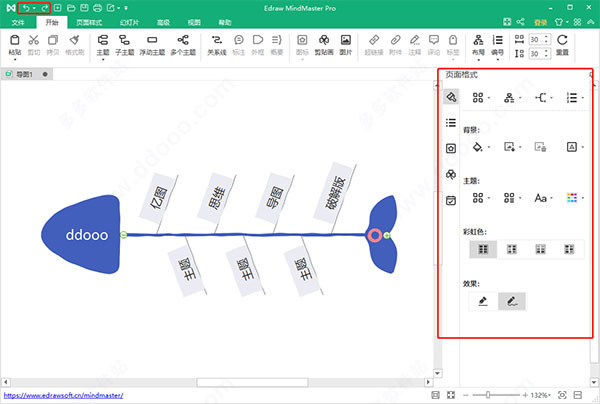The image size is (600, 404).
Task: Enable the hand-drawn 效果 style button
Action: click(512, 301)
